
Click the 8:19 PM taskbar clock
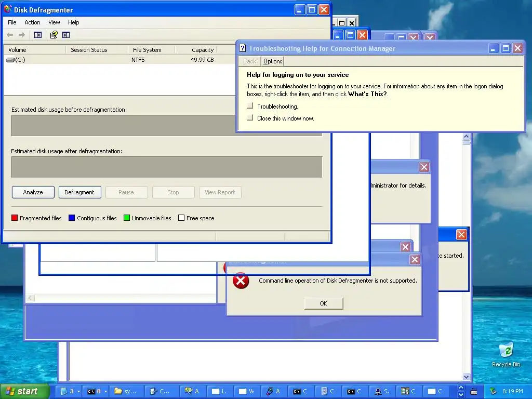[x=513, y=391]
